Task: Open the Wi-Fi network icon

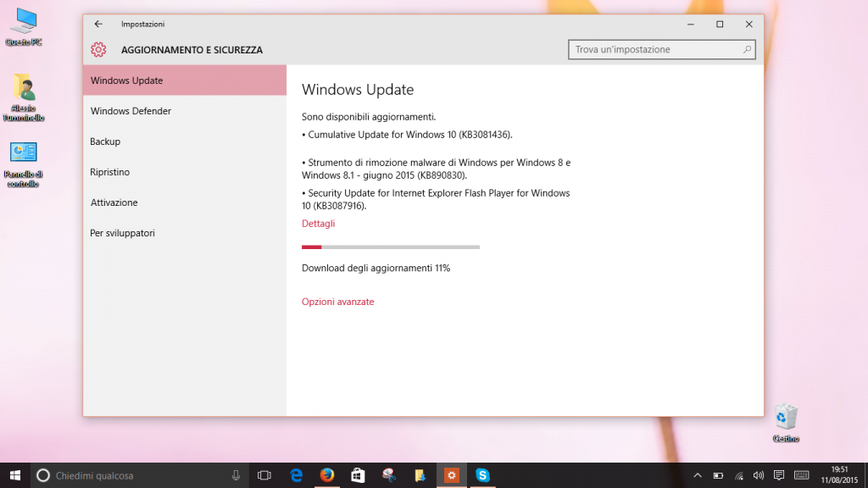Action: [739, 475]
